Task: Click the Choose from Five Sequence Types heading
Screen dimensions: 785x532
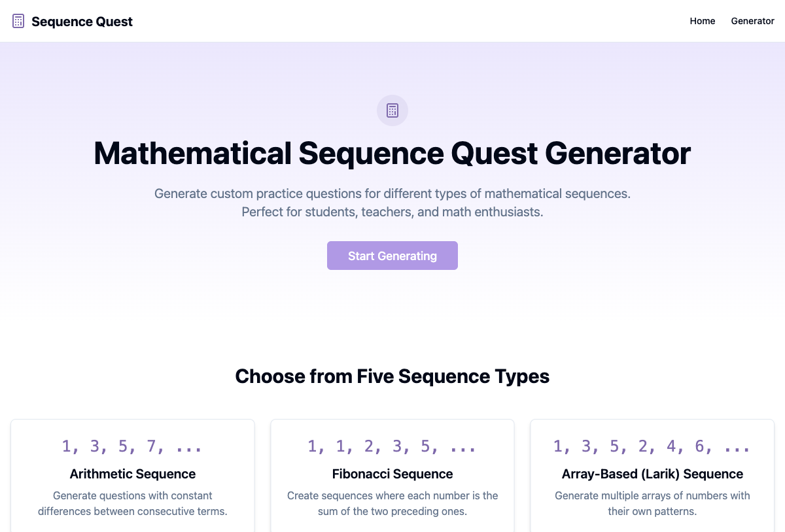Action: [x=392, y=376]
